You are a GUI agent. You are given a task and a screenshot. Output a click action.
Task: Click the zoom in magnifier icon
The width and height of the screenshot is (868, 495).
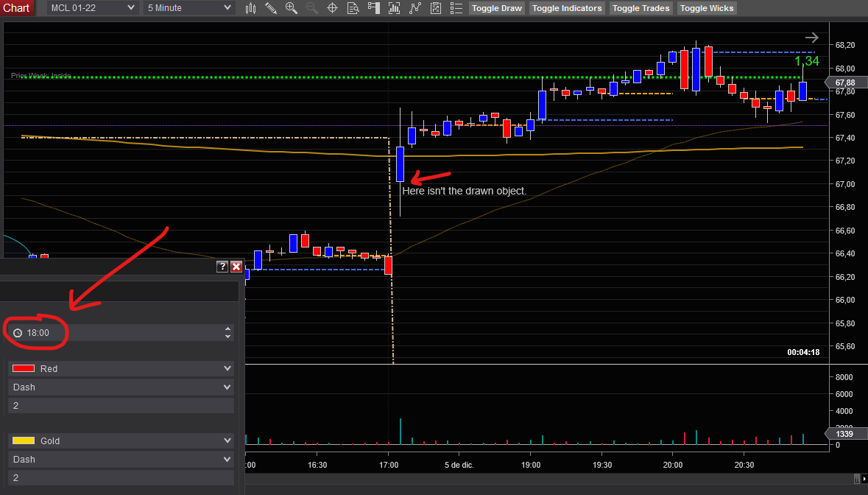[x=292, y=8]
